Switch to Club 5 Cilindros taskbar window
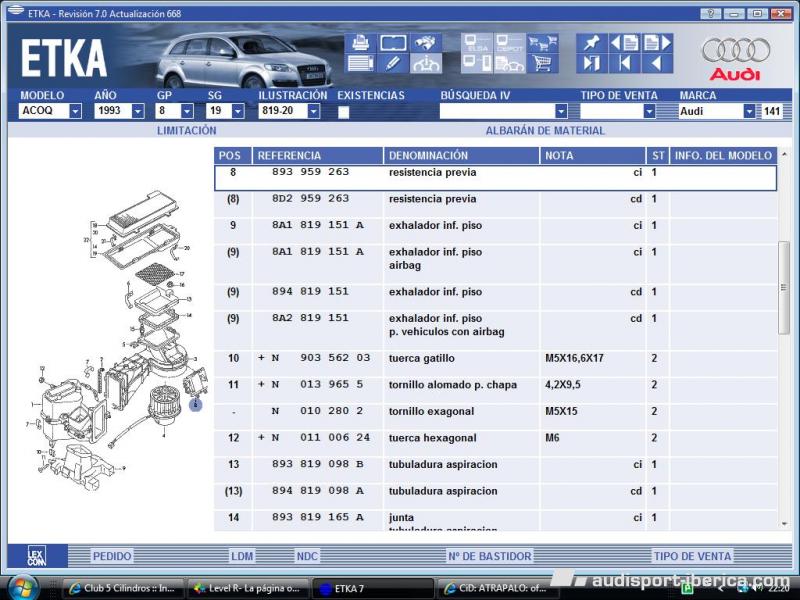800x600 pixels. (x=122, y=588)
